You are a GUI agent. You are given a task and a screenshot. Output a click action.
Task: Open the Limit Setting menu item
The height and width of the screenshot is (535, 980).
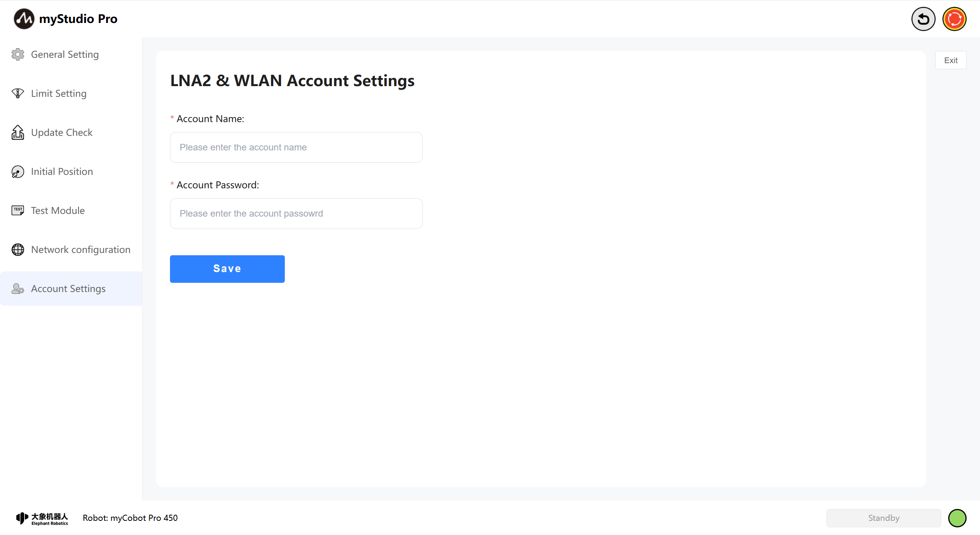59,93
